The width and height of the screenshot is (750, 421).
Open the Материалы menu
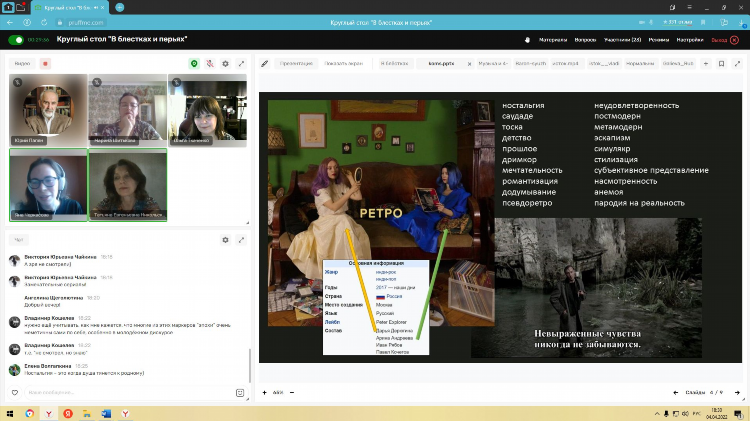[x=553, y=40]
